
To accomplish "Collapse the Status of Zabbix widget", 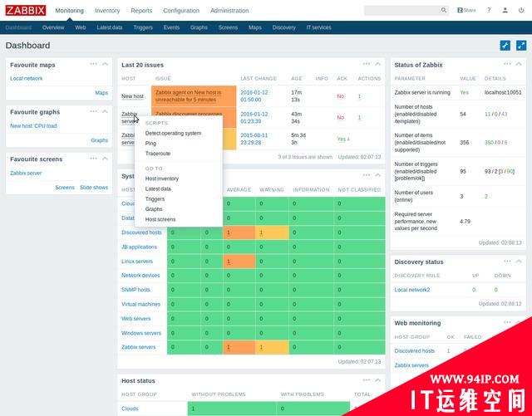I will 519,64.
